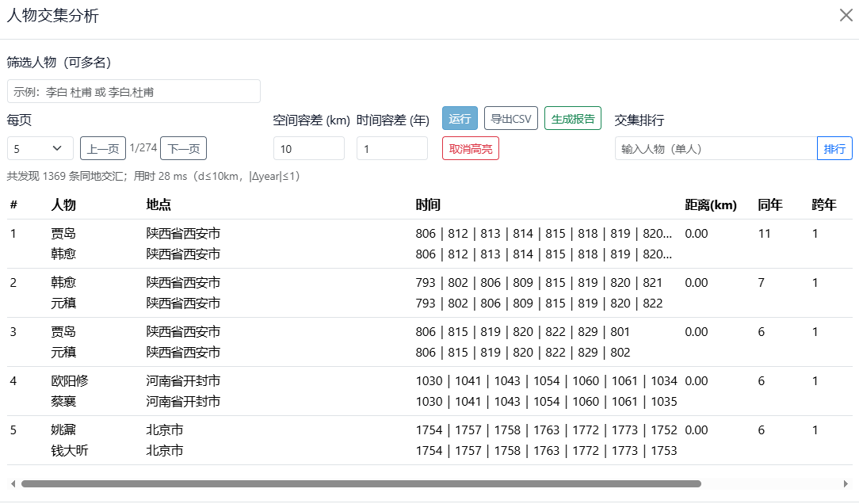Click the 交集排行 person input field
This screenshot has height=504, width=859.
click(x=716, y=148)
